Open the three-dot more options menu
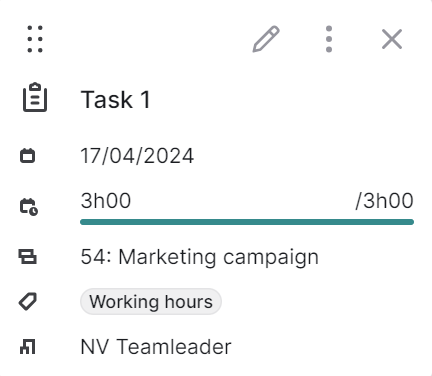The width and height of the screenshot is (432, 376). [x=329, y=39]
